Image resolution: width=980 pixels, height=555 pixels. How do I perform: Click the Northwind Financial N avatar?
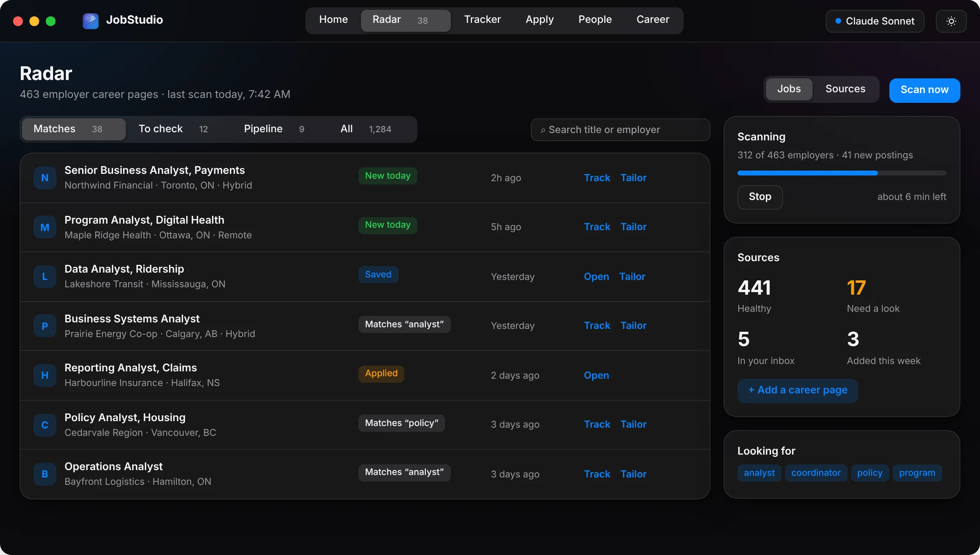[45, 178]
